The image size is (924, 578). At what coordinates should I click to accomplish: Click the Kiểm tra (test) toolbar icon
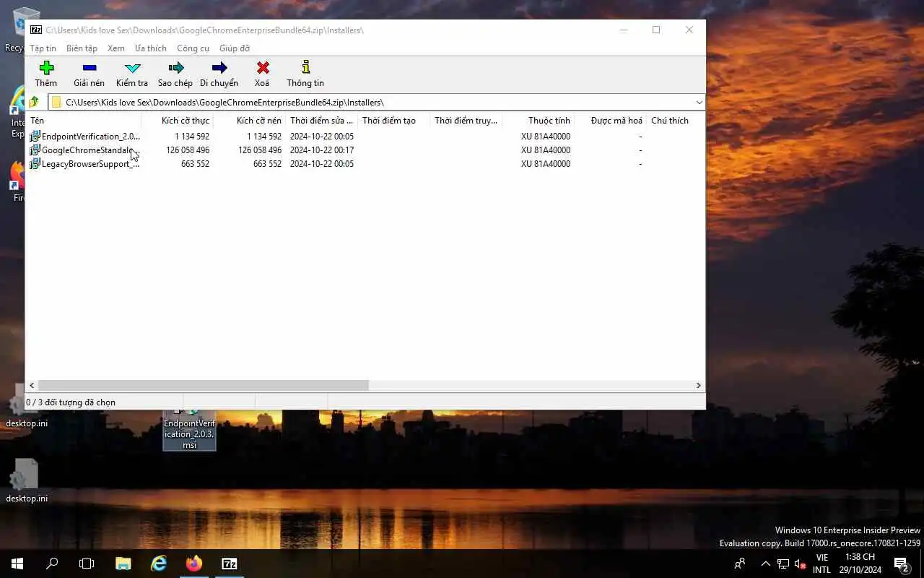click(x=132, y=68)
